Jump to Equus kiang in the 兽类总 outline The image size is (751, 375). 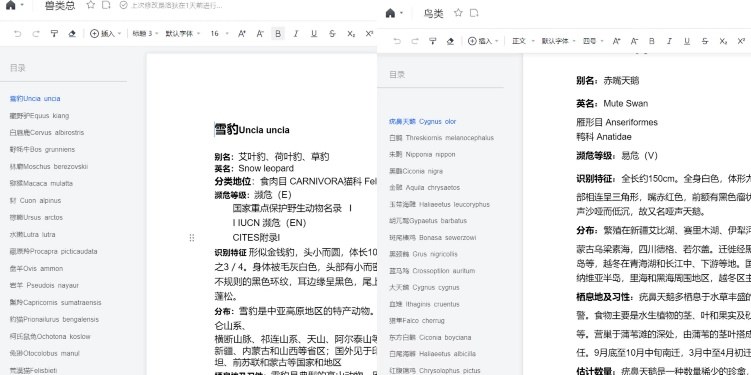pyautogui.click(x=39, y=115)
